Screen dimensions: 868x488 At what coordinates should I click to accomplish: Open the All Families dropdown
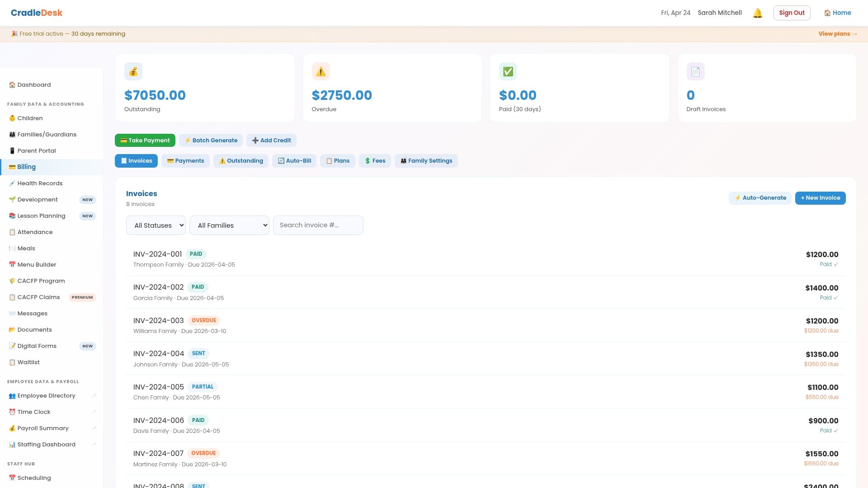229,225
